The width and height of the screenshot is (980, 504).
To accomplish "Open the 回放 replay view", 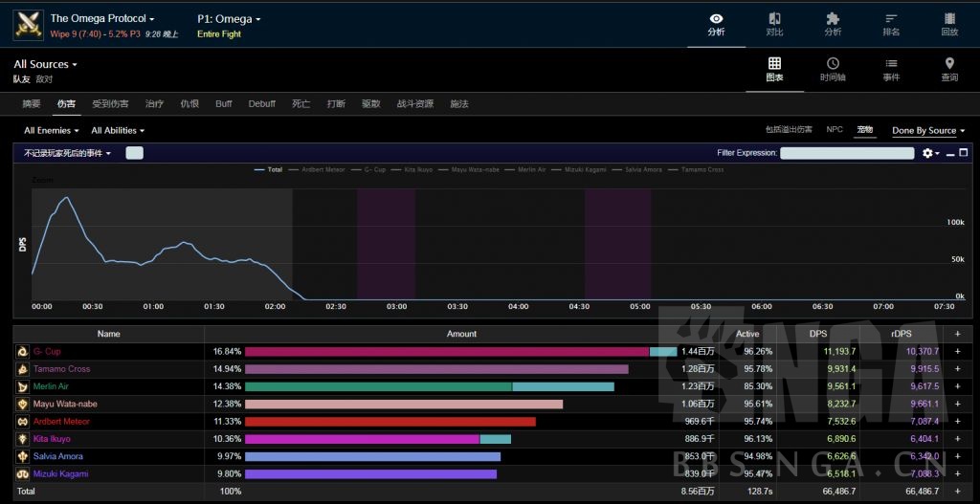I will (x=949, y=24).
